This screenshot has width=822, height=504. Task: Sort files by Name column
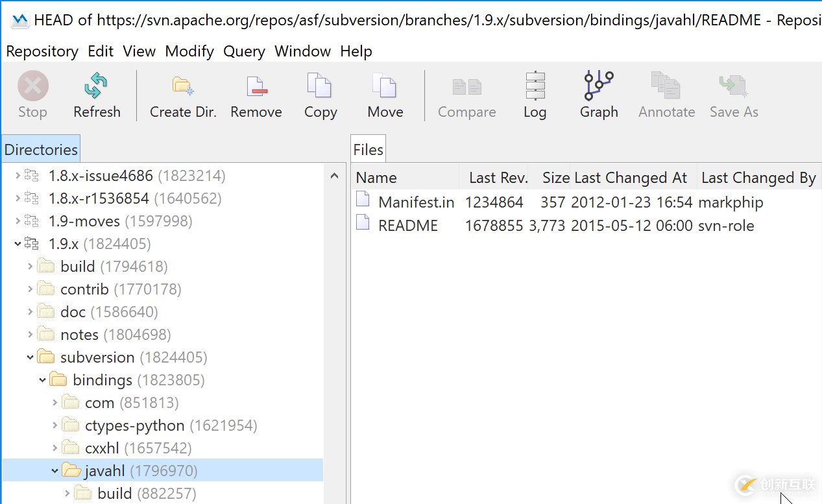point(406,178)
